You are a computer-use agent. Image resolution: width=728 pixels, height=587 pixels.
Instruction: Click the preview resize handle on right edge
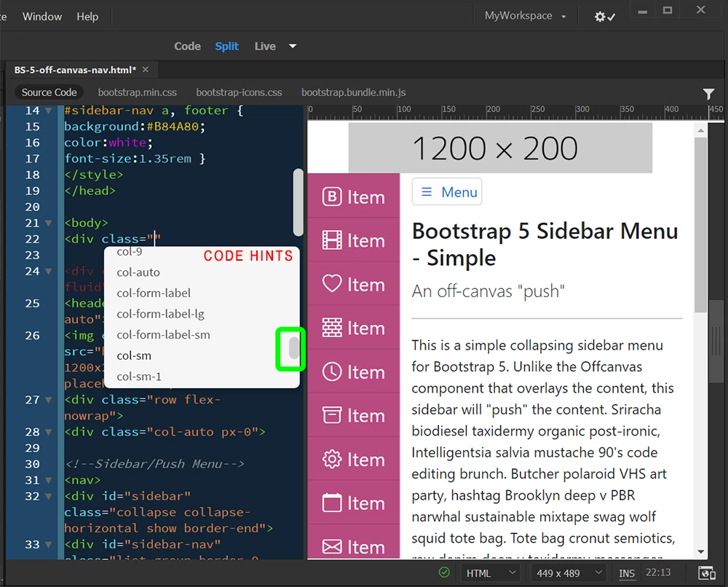(x=717, y=340)
